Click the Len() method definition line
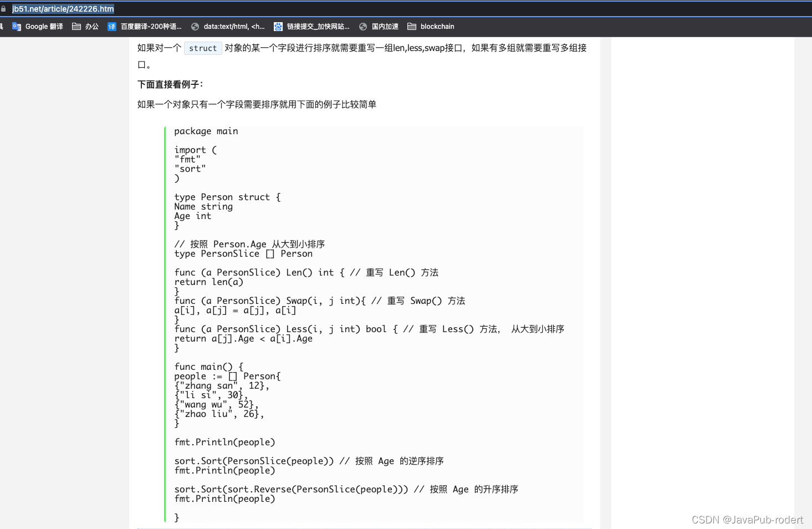 coord(307,273)
